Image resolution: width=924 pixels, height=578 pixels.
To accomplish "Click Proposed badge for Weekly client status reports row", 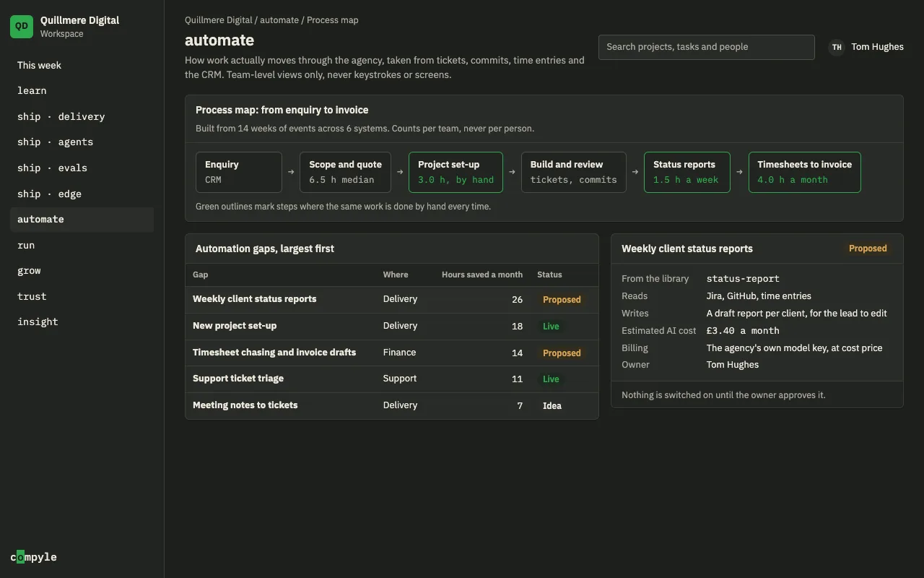I will click(x=562, y=299).
